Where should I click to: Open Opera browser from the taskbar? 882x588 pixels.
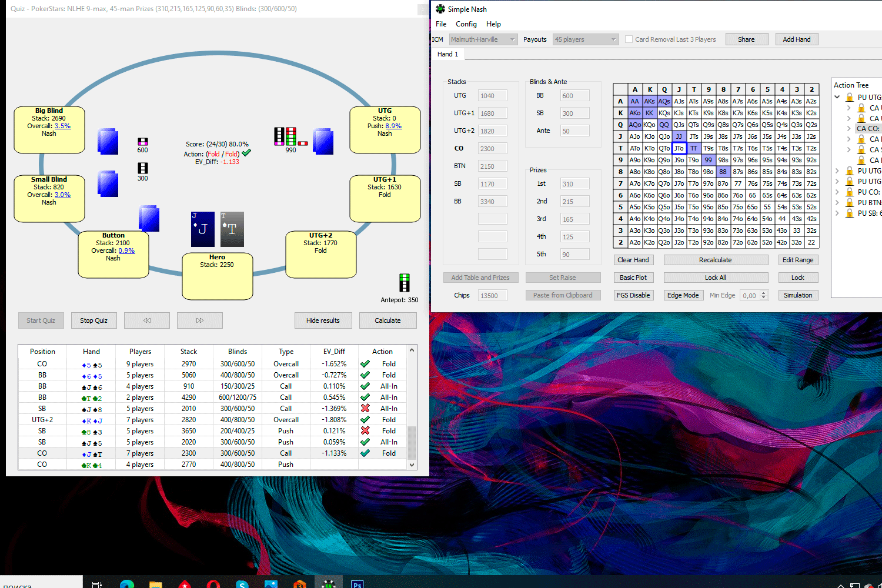pos(213,584)
